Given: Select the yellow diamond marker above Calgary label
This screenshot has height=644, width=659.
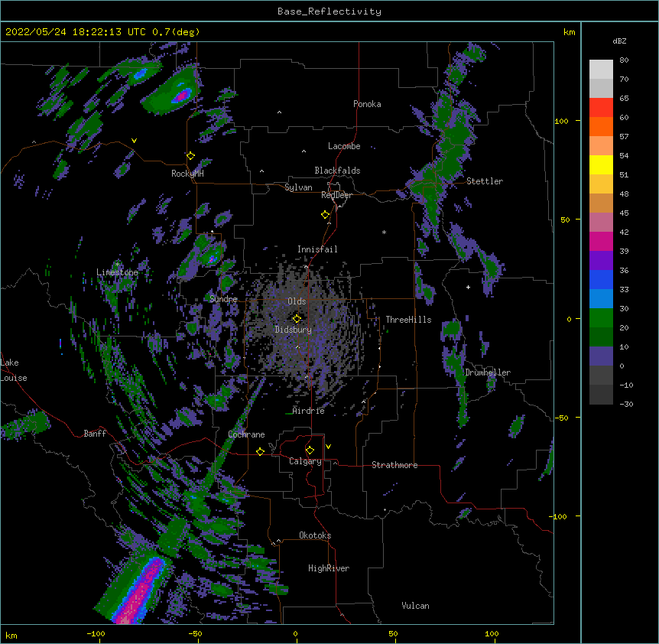Looking at the screenshot, I should [310, 450].
